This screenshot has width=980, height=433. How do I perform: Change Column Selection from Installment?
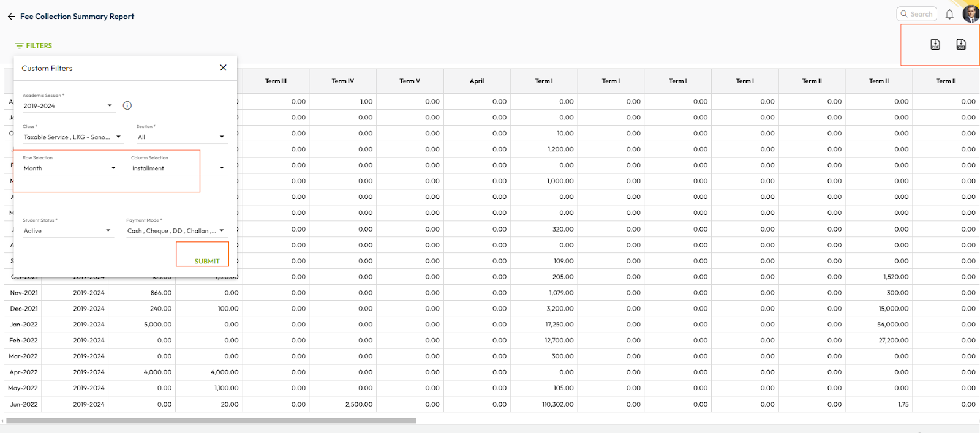pos(222,168)
